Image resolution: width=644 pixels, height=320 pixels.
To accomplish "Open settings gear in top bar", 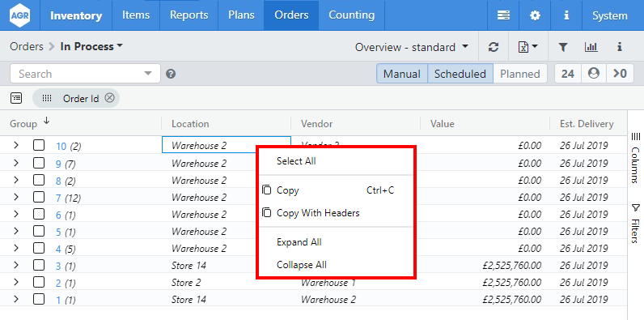I will pyautogui.click(x=535, y=15).
